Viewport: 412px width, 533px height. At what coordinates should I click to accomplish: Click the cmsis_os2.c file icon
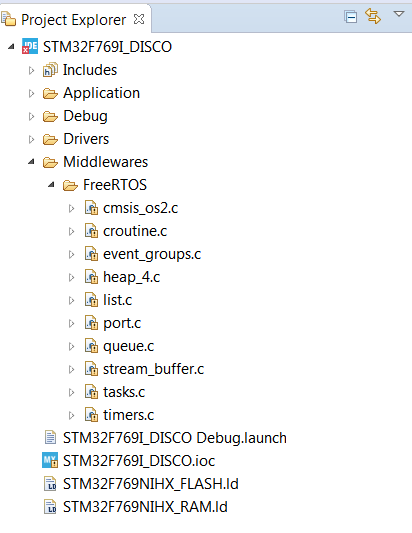(x=91, y=208)
